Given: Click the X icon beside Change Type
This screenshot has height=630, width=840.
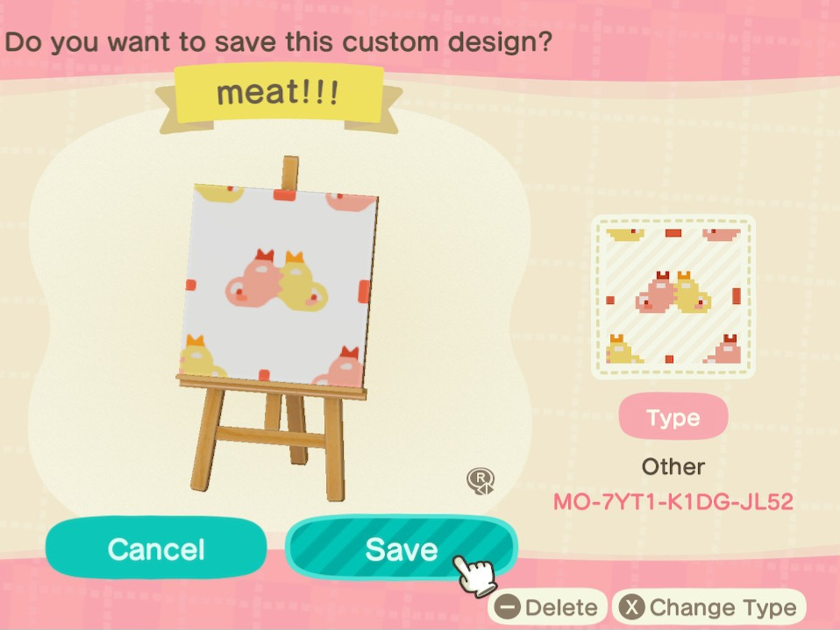Looking at the screenshot, I should click(x=631, y=607).
